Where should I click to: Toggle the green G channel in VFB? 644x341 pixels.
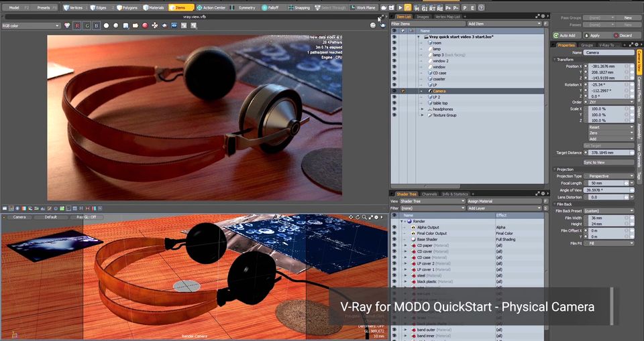click(x=87, y=25)
